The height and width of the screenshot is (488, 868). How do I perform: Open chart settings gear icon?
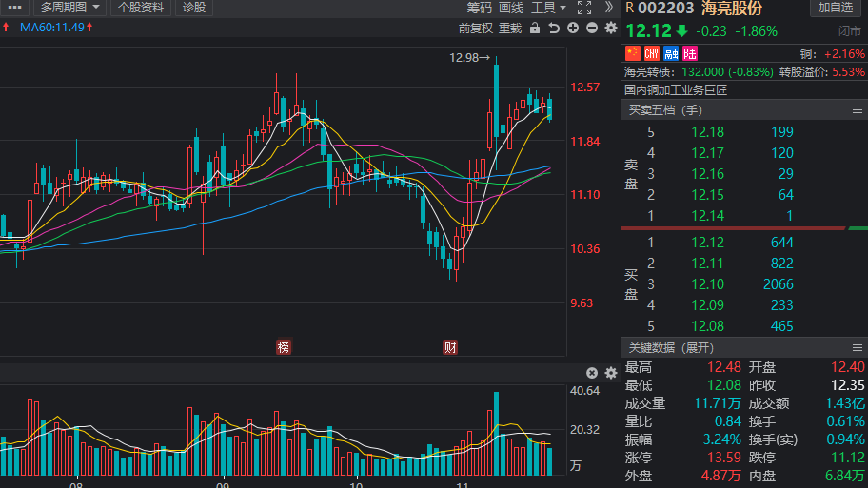(x=610, y=28)
